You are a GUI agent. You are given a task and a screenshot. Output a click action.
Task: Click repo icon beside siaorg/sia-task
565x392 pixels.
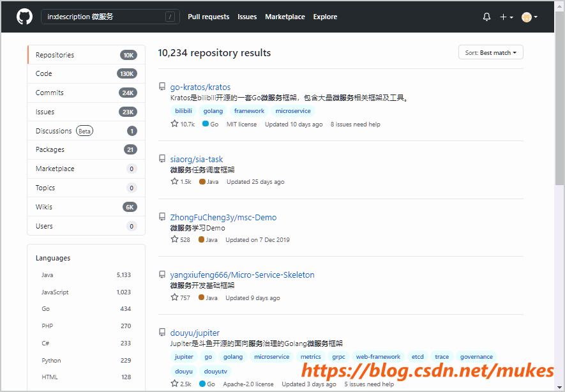click(163, 158)
